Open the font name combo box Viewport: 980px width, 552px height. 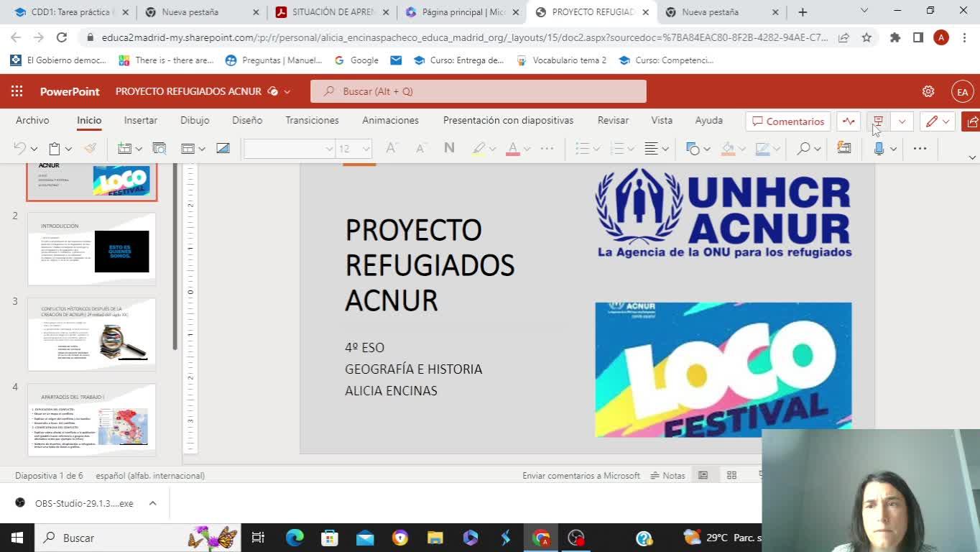[290, 148]
